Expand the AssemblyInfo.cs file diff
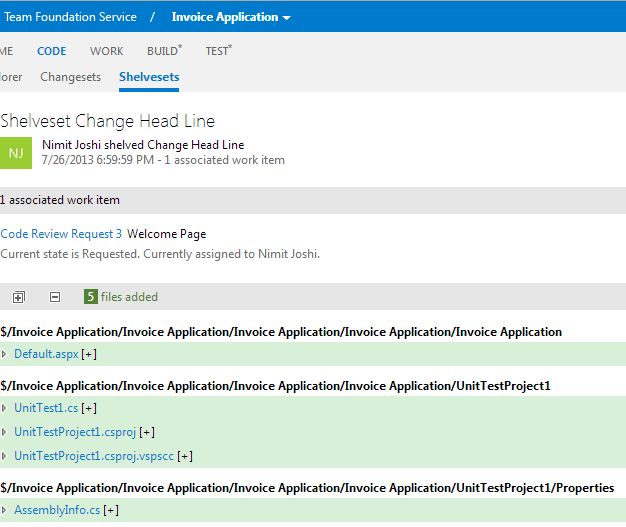 click(x=6, y=510)
